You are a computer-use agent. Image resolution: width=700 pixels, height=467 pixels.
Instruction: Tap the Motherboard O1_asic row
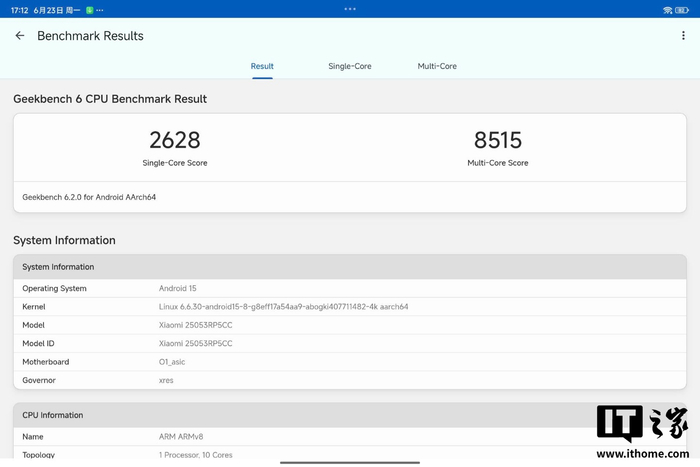click(x=350, y=361)
